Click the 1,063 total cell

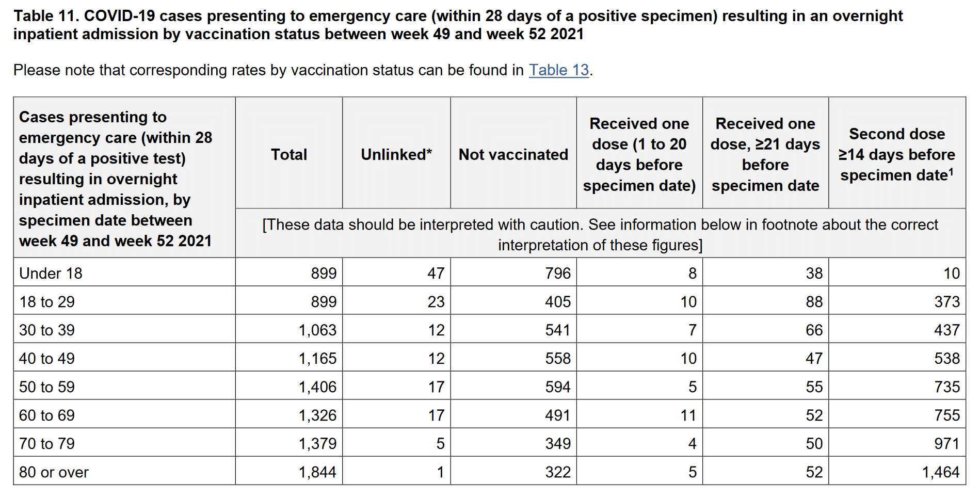(317, 330)
